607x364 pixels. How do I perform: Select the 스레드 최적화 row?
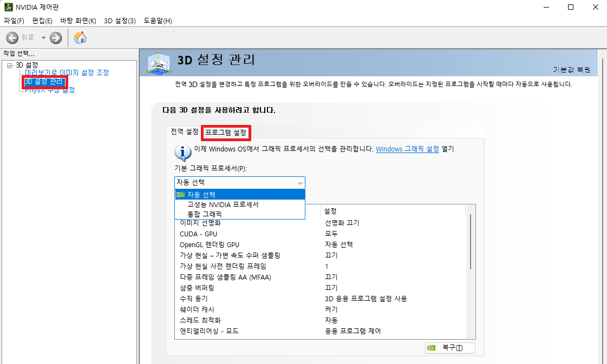[321, 320]
